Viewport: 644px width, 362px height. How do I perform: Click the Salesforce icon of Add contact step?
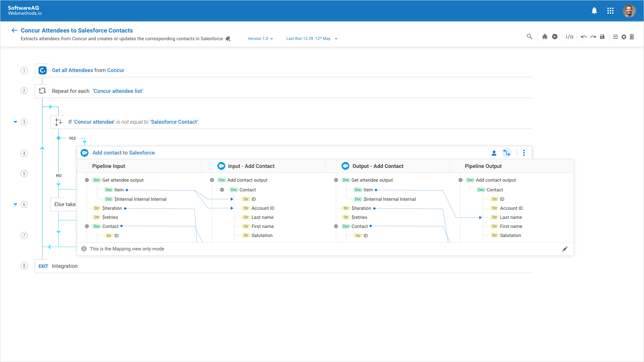[x=85, y=153]
